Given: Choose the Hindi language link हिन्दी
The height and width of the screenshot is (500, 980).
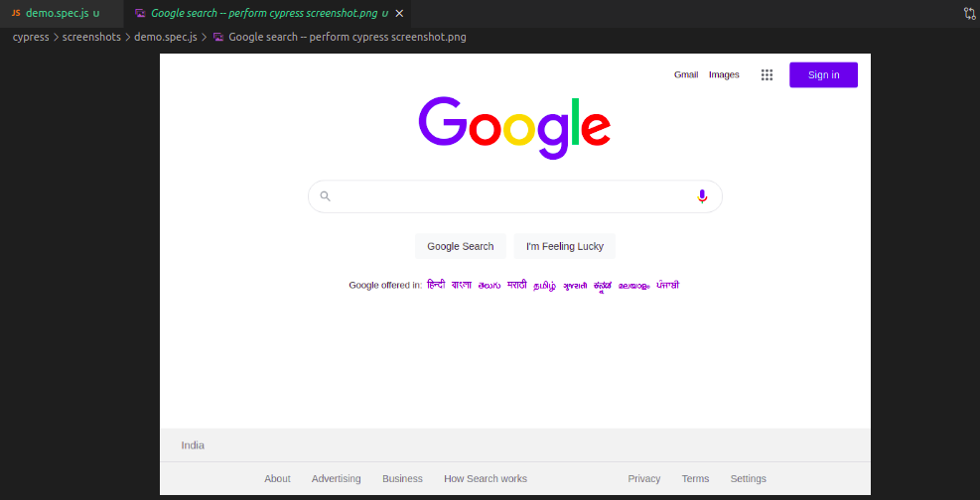Looking at the screenshot, I should pos(436,286).
